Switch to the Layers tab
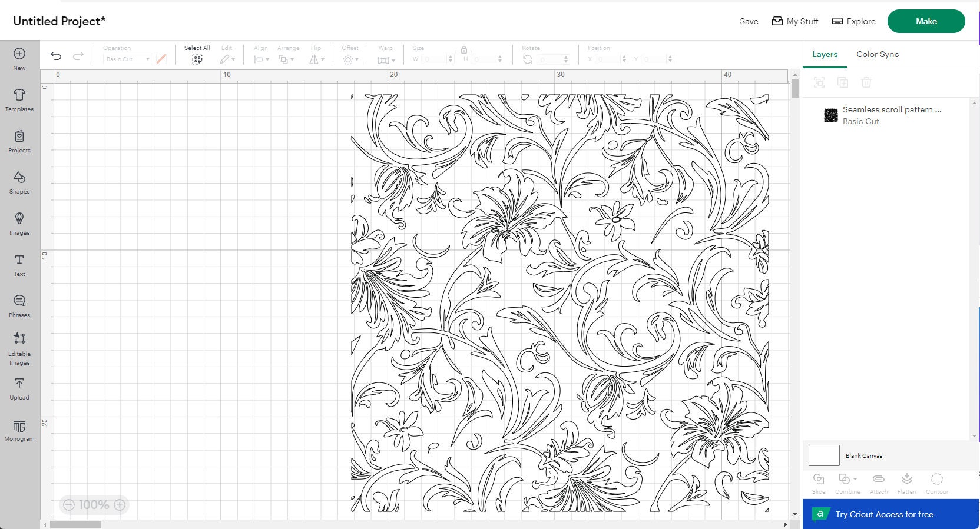980x529 pixels. [825, 54]
